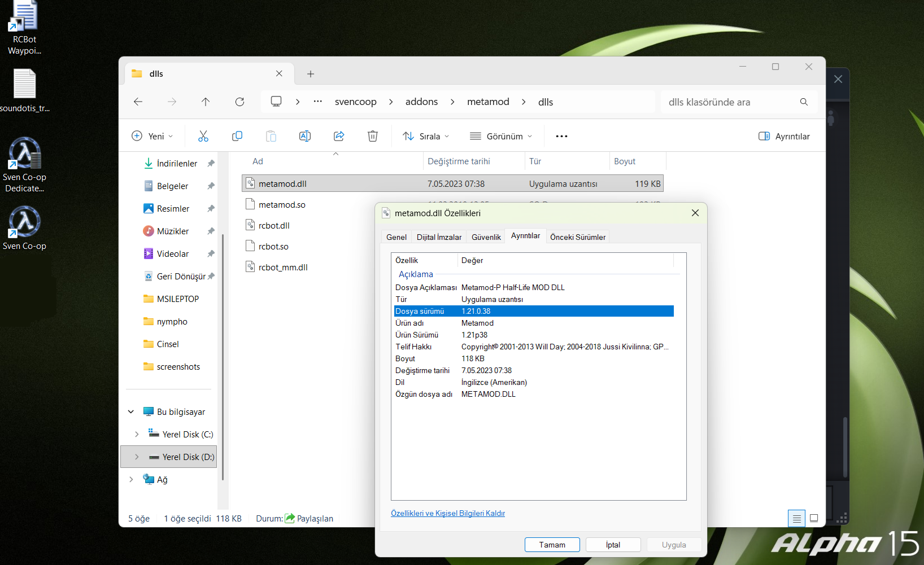This screenshot has width=924, height=565.
Task: Click Özellikleri ve Kişisel Bilgileri Kaldır link
Action: coord(448,513)
